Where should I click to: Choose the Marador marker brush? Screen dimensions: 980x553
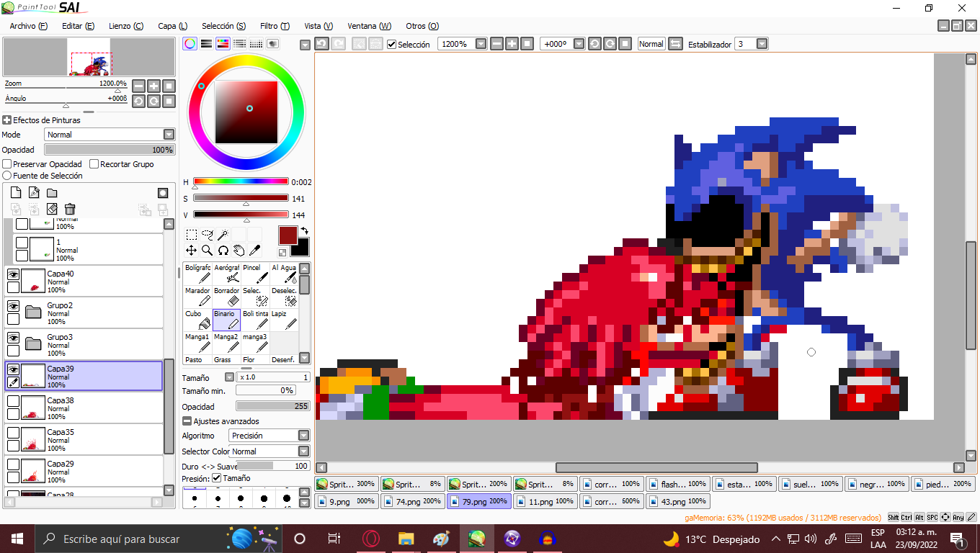click(197, 297)
